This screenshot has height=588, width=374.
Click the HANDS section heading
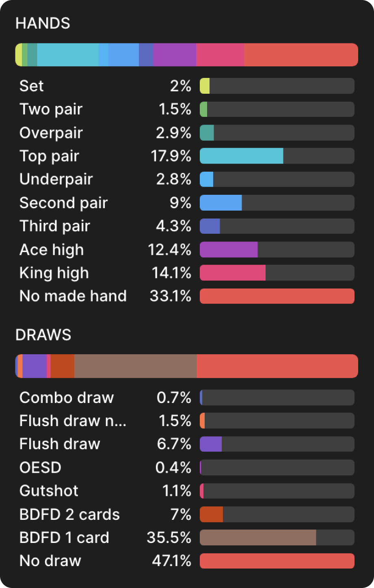(x=43, y=24)
